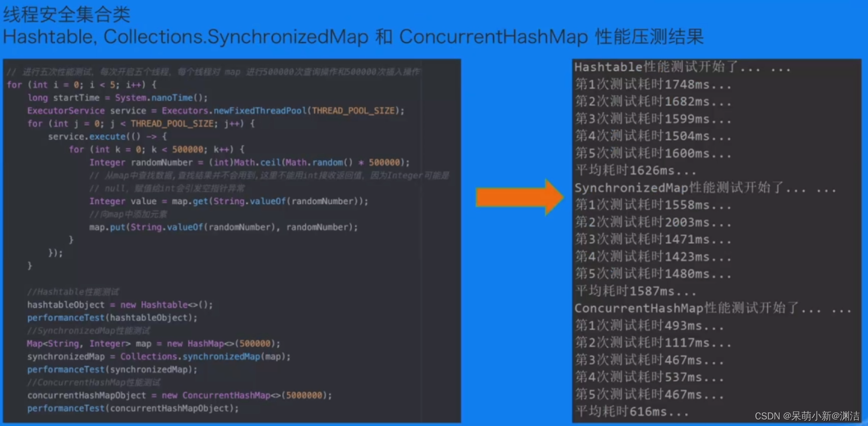Image resolution: width=868 pixels, height=426 pixels.
Task: Select the 'map.put(String.valueOf(randomNumber), randomNumber);' line
Action: tap(223, 227)
